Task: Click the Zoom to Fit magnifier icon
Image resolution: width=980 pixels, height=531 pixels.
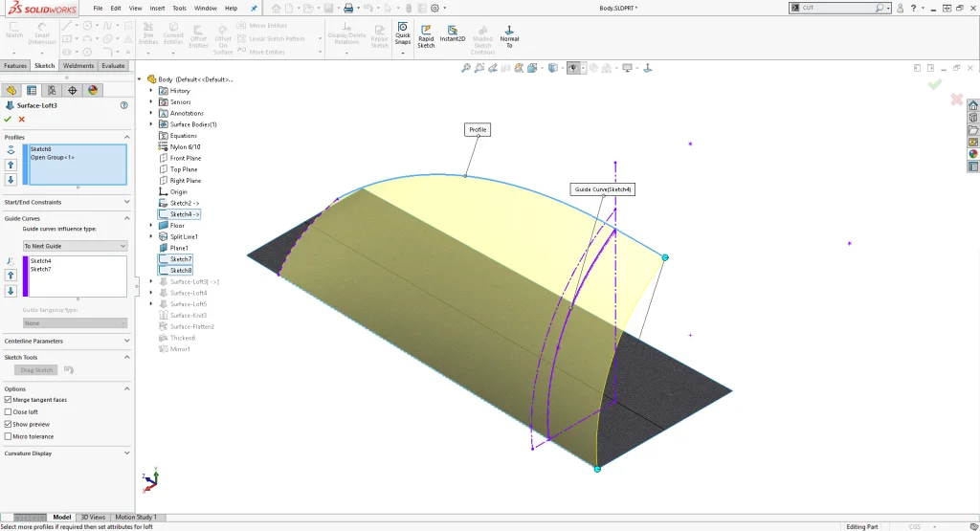Action: click(x=466, y=68)
